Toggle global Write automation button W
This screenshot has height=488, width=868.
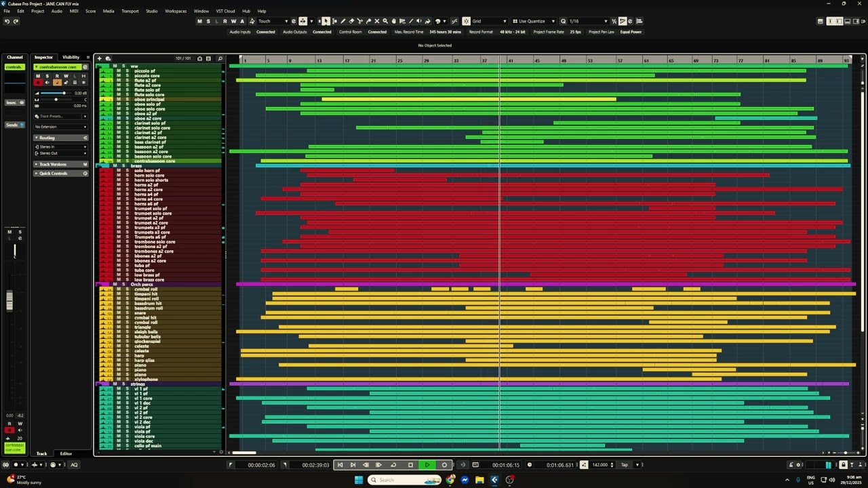pos(233,21)
